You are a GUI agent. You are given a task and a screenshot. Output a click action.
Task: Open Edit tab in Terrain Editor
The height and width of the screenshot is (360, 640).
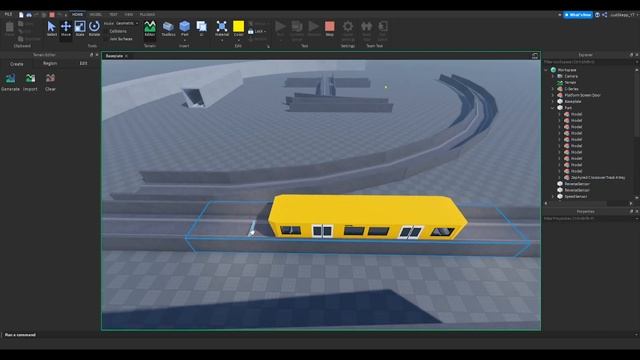83,64
